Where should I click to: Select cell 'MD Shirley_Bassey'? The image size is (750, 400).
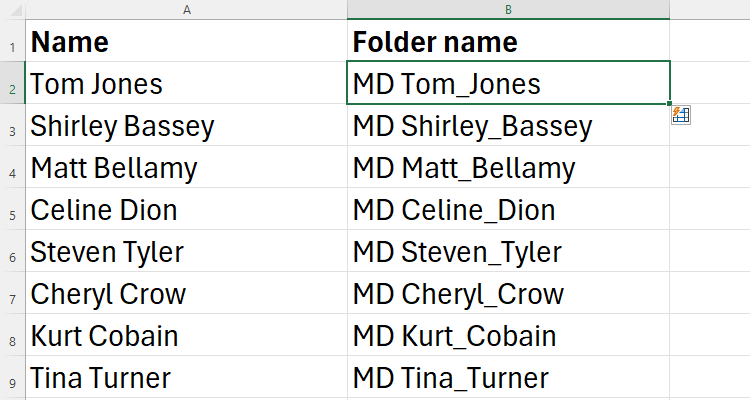pyautogui.click(x=508, y=126)
